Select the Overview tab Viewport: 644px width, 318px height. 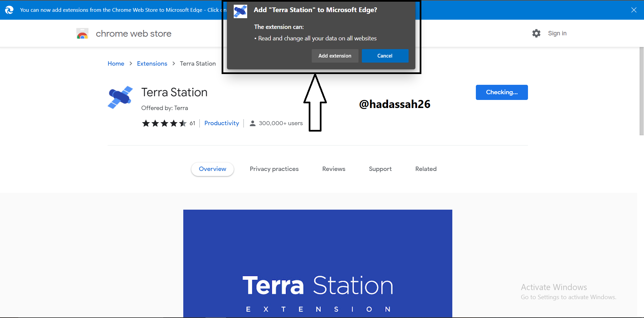[x=213, y=169]
